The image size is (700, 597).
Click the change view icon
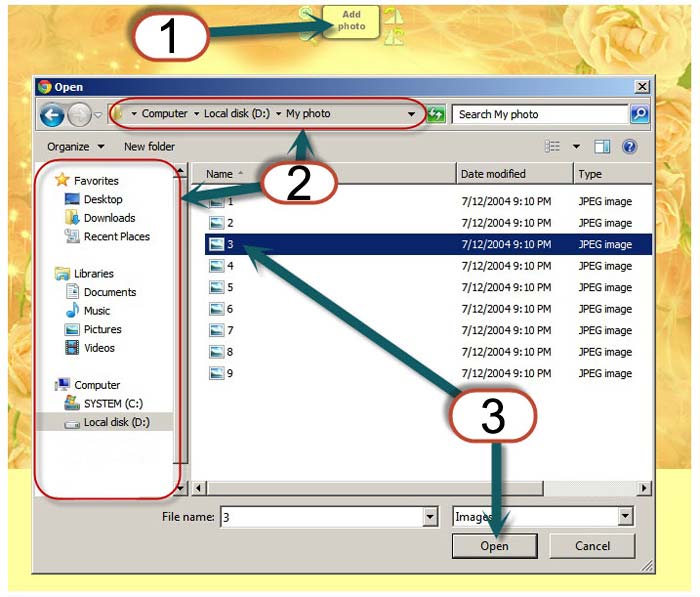(553, 147)
